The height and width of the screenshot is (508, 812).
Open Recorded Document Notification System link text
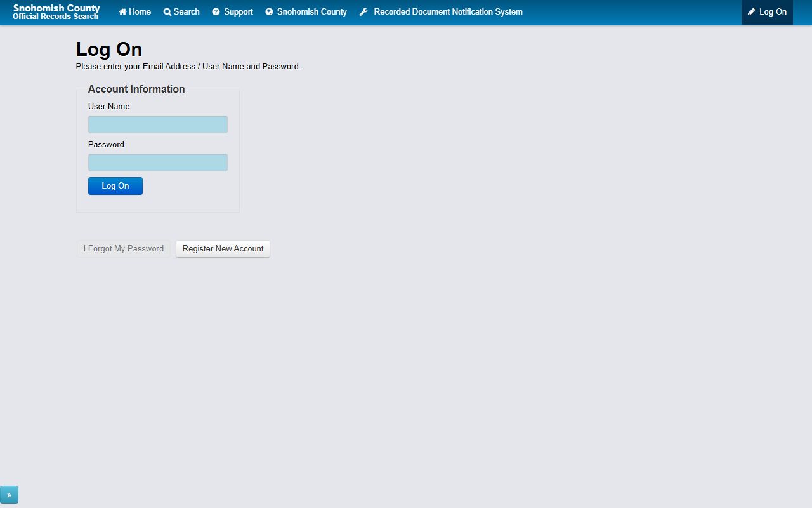point(448,12)
